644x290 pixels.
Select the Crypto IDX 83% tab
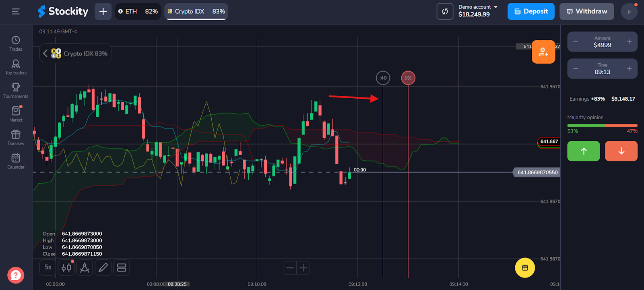click(x=196, y=11)
